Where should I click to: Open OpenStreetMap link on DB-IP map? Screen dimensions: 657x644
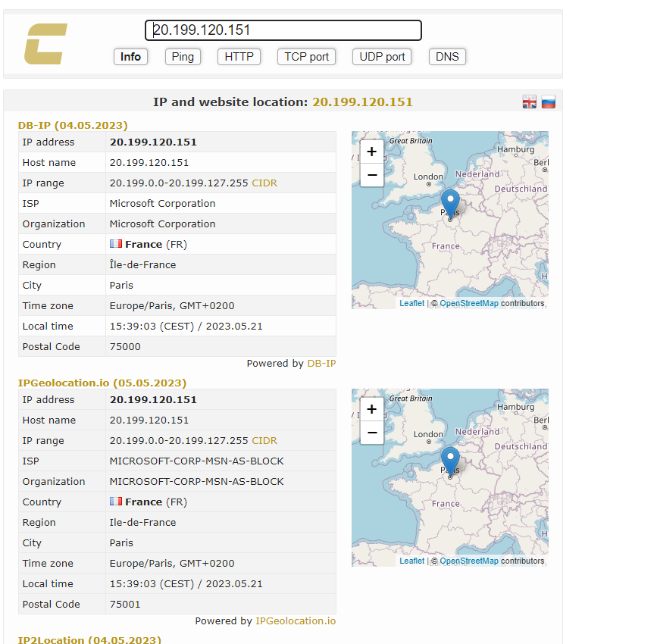[469, 303]
